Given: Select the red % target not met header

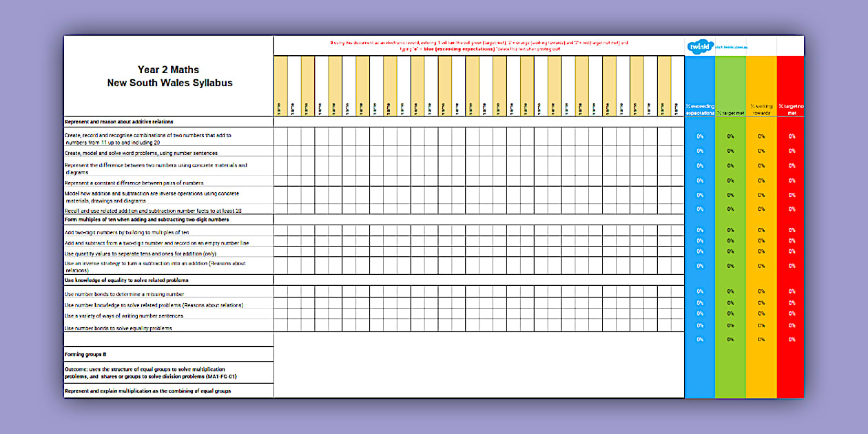Looking at the screenshot, I should (x=791, y=109).
